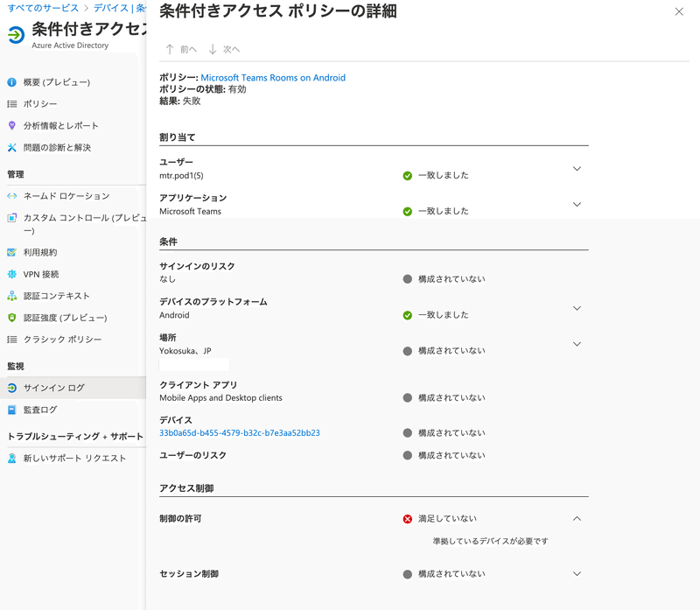Click the green check icon for アプリケーション

(x=408, y=211)
